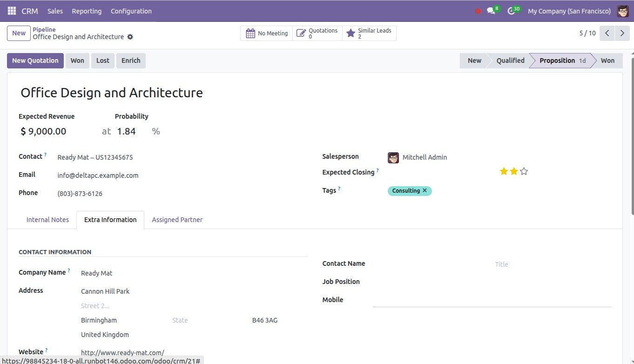Screen dimensions: 634x364
Task: Click the New Quotation button
Action: coord(35,61)
